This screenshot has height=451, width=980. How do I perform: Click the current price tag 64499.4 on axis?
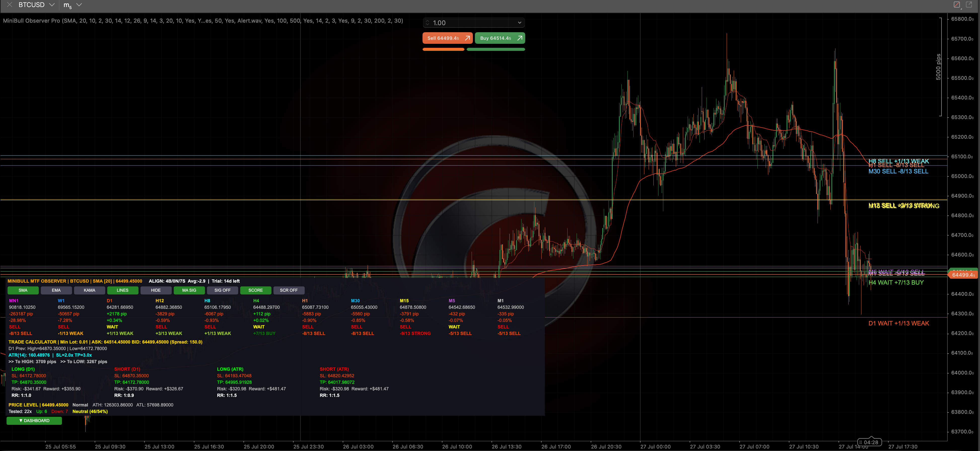click(x=963, y=275)
